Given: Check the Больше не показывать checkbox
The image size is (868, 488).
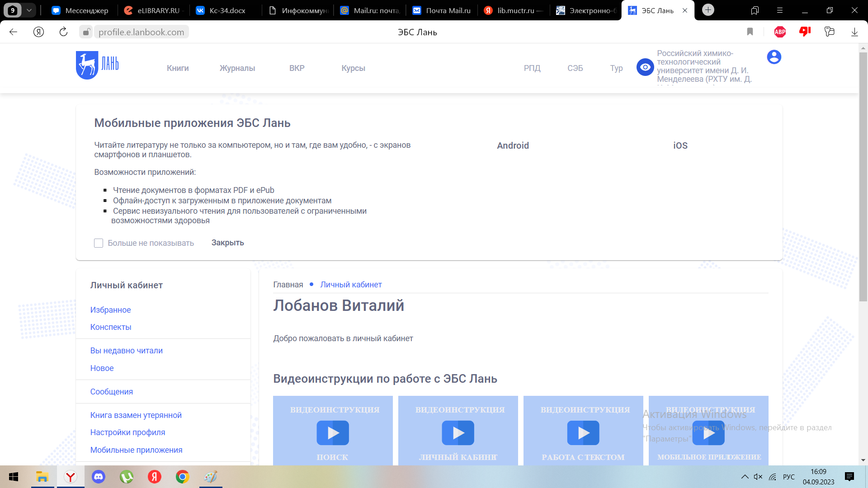Looking at the screenshot, I should [99, 243].
